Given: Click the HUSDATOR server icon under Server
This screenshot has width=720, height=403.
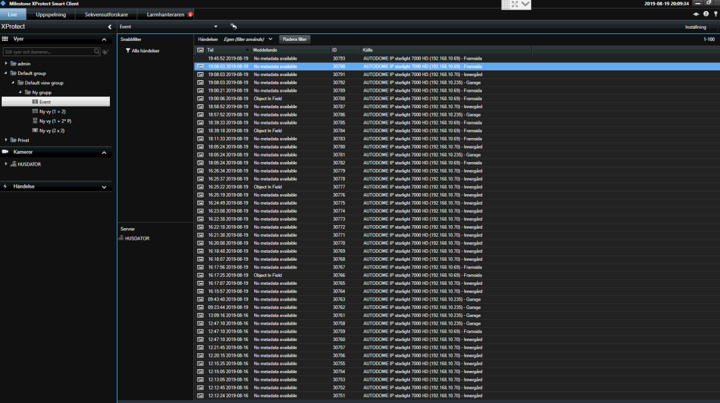Looking at the screenshot, I should 122,238.
